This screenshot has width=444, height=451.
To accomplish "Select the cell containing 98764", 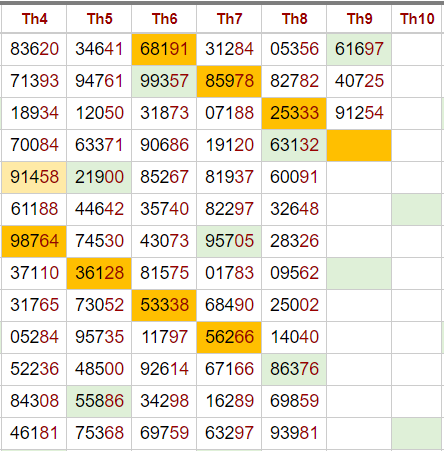I will pyautogui.click(x=34, y=241).
